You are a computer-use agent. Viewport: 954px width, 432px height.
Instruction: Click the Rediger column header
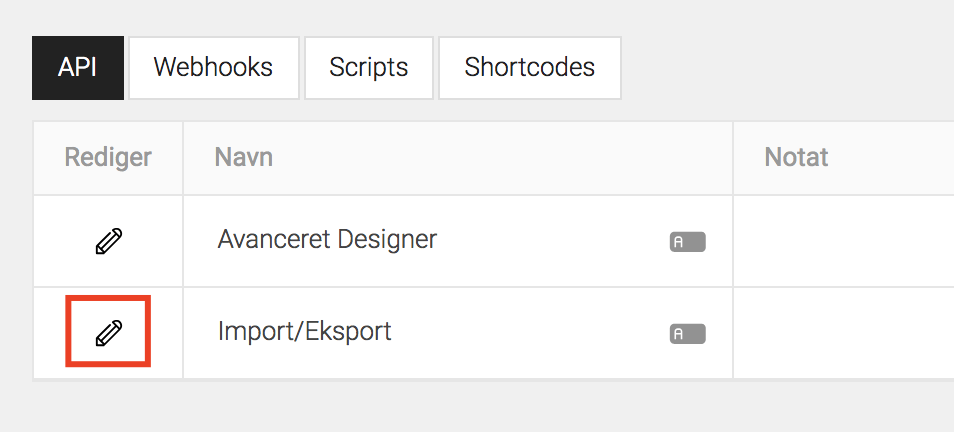(108, 158)
